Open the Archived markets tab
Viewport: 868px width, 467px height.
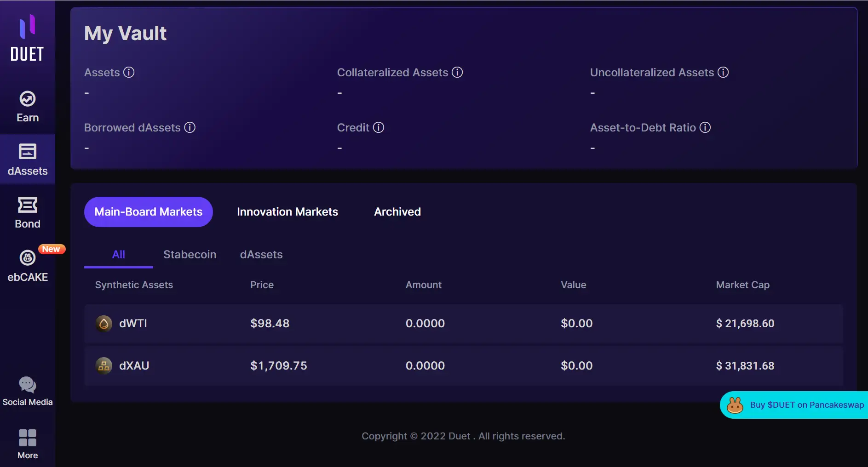click(397, 212)
